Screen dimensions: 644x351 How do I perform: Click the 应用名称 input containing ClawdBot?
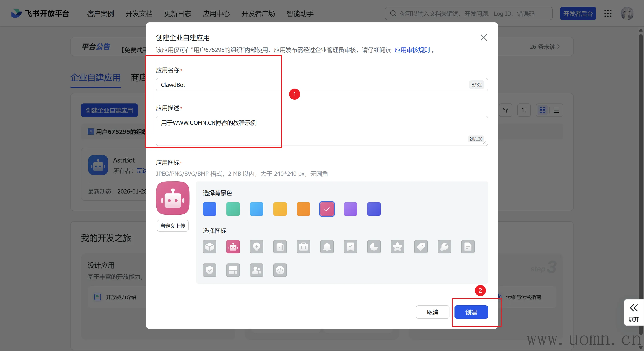[313, 85]
